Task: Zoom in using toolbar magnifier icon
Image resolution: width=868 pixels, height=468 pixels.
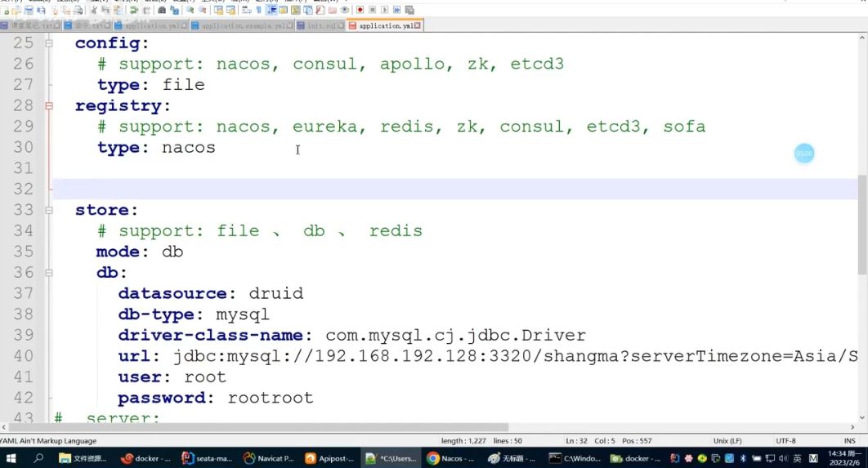Action: click(190, 10)
